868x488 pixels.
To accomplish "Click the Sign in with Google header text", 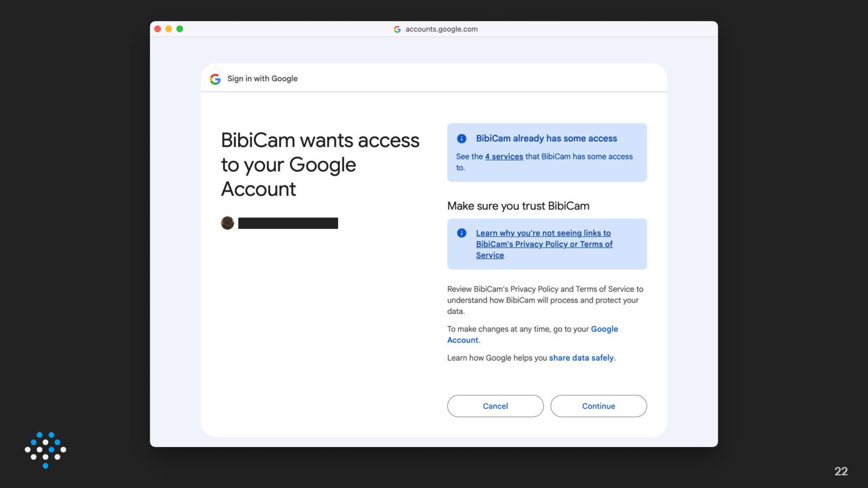I will point(262,79).
